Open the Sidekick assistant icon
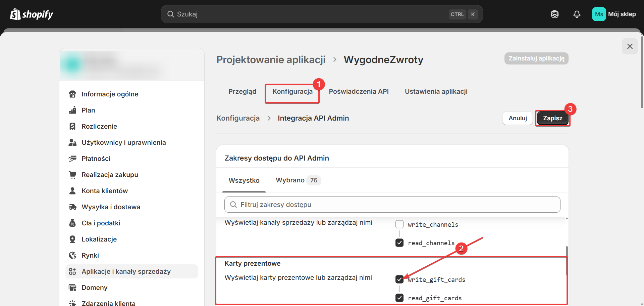This screenshot has height=306, width=644. (554, 14)
